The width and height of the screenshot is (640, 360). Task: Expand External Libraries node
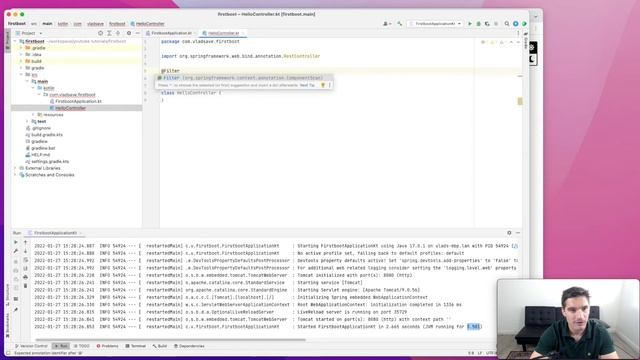click(16, 168)
